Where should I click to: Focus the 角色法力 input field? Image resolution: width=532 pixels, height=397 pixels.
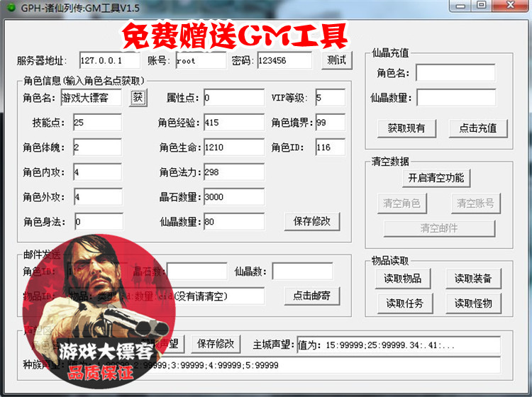coord(234,172)
